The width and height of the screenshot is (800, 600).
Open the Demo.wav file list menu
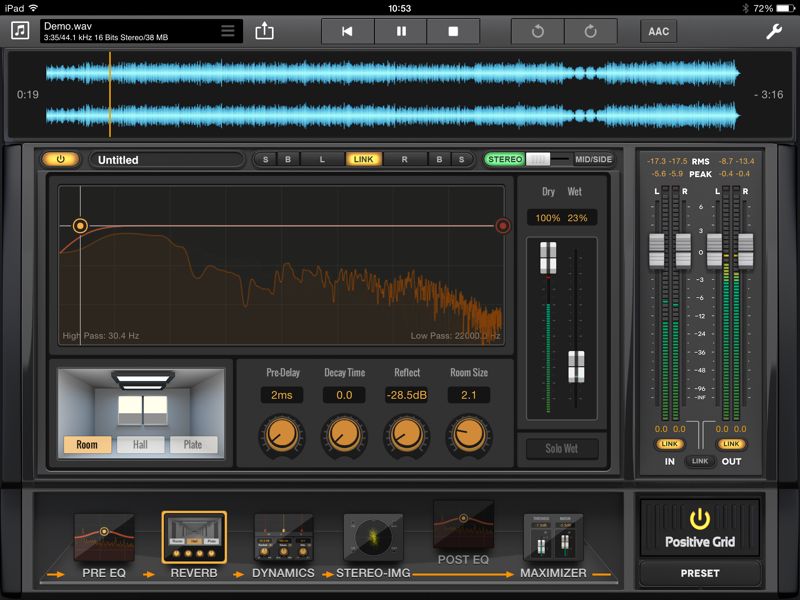pyautogui.click(x=228, y=31)
